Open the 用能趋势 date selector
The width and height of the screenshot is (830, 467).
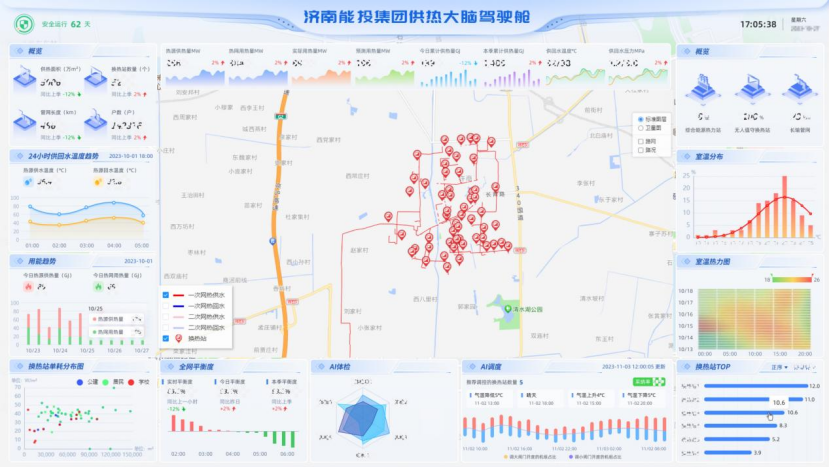click(x=135, y=261)
